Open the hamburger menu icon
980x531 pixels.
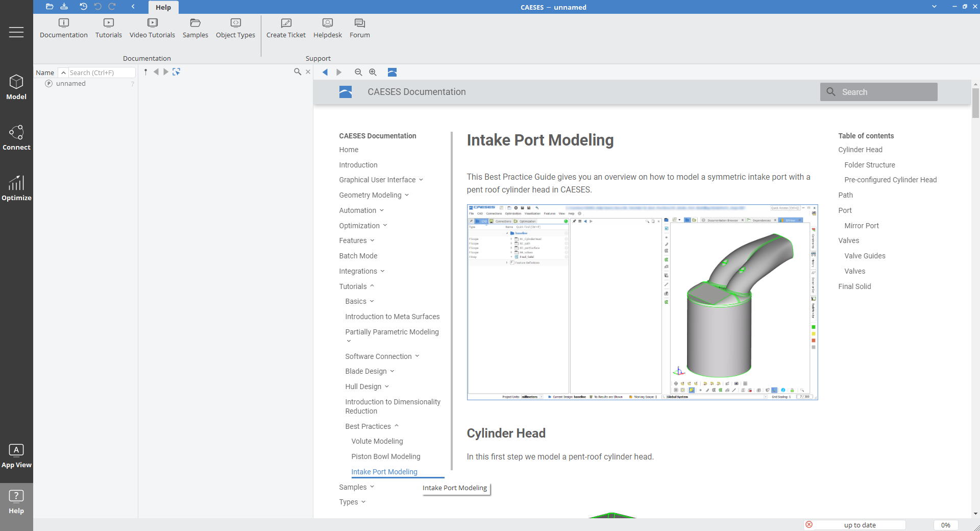[16, 32]
